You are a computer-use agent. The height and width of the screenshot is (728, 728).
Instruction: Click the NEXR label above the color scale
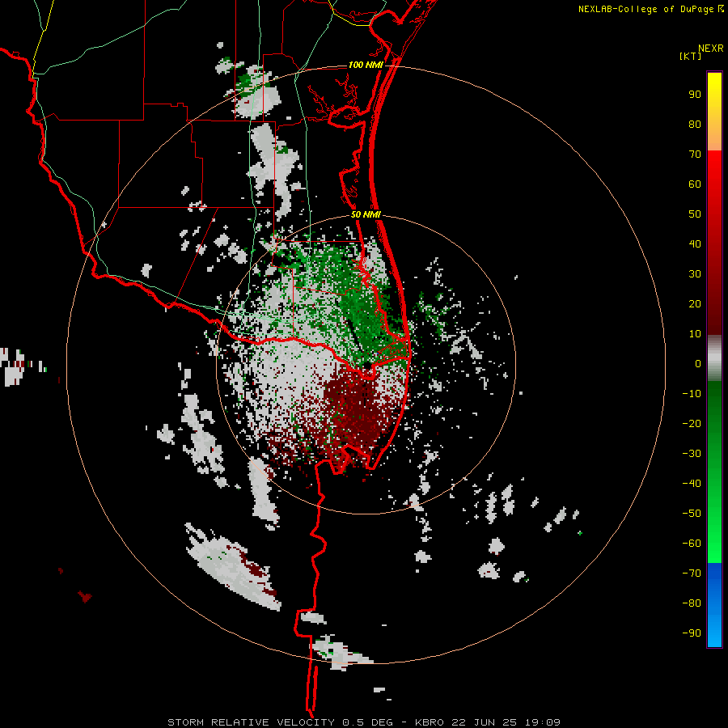pyautogui.click(x=710, y=49)
